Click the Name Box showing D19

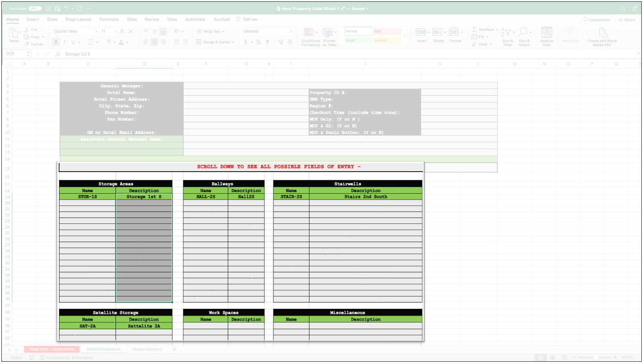point(14,54)
